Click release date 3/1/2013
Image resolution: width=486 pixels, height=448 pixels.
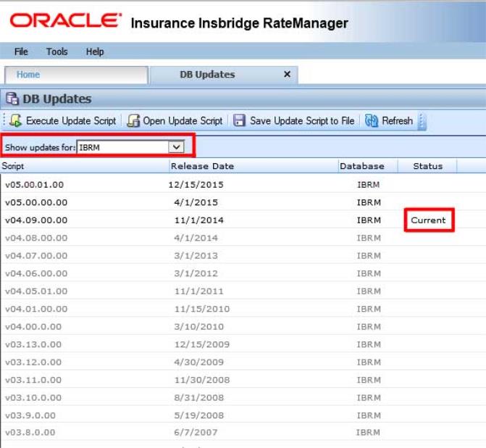[x=196, y=256]
